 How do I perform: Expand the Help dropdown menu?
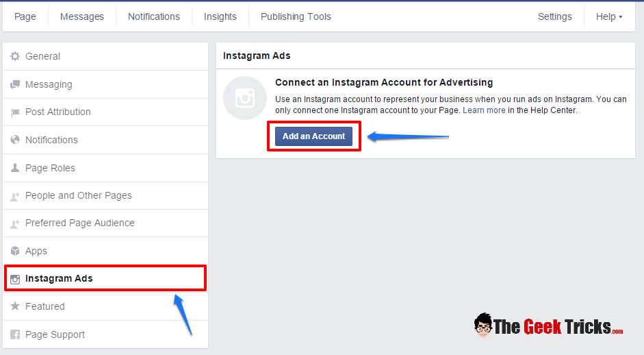point(609,16)
